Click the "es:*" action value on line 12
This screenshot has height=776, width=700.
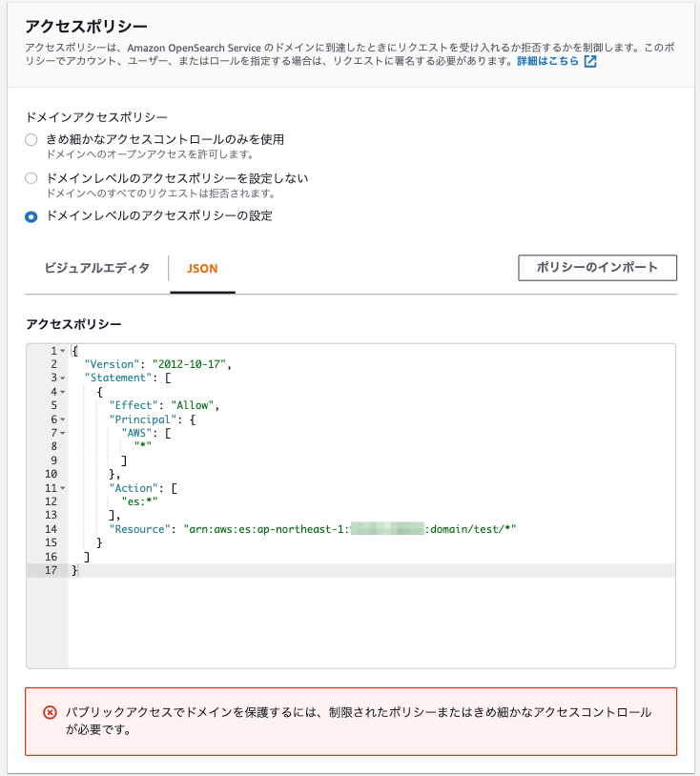(139, 501)
